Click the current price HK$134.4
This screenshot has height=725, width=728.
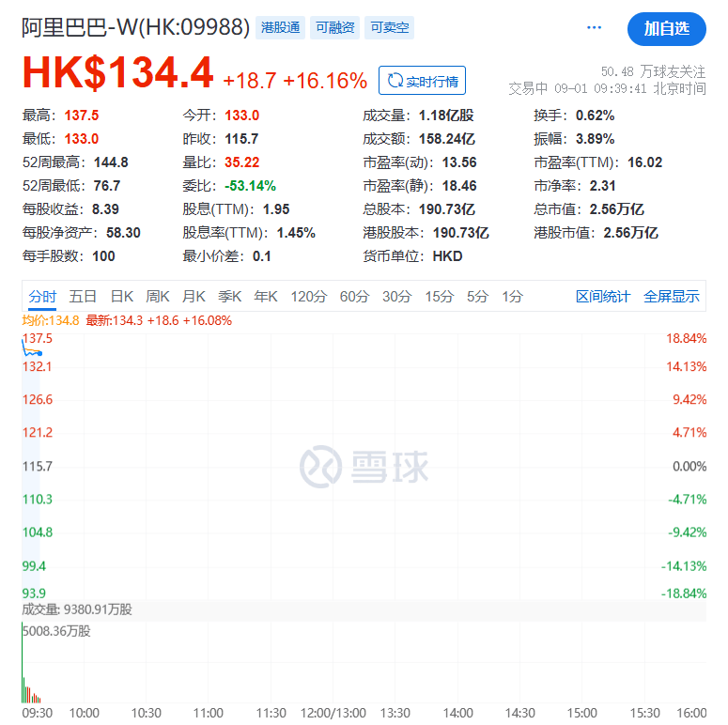(118, 72)
